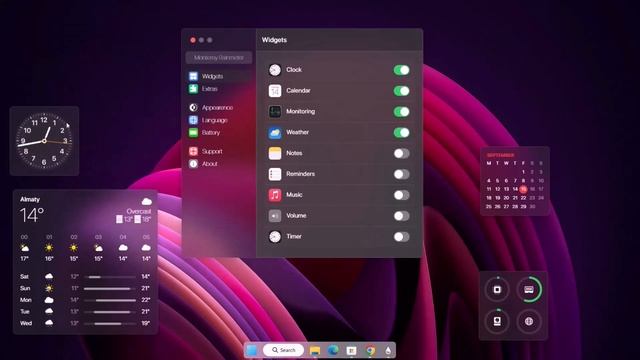The height and width of the screenshot is (360, 640).
Task: Turn on the Reminders widget toggle
Action: pyautogui.click(x=402, y=174)
